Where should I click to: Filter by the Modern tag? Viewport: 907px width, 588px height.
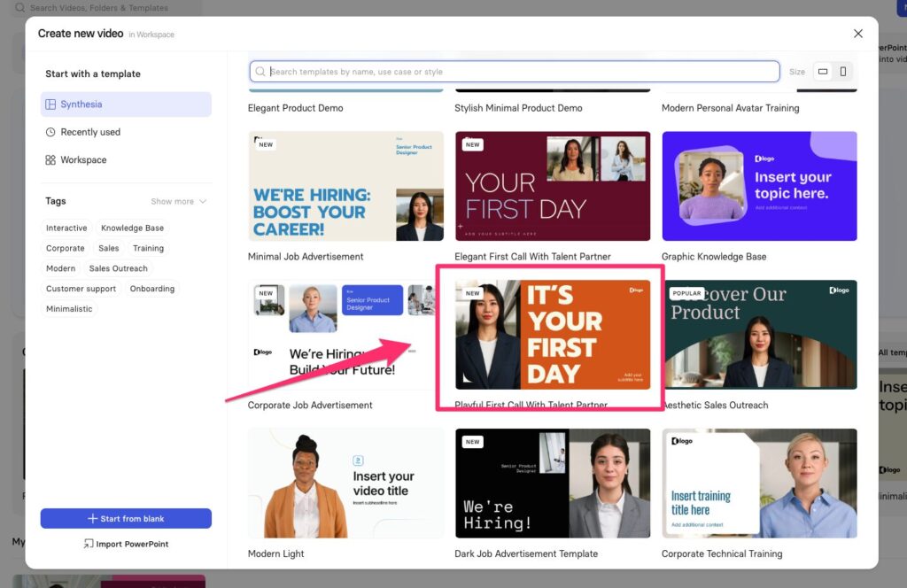click(x=61, y=268)
